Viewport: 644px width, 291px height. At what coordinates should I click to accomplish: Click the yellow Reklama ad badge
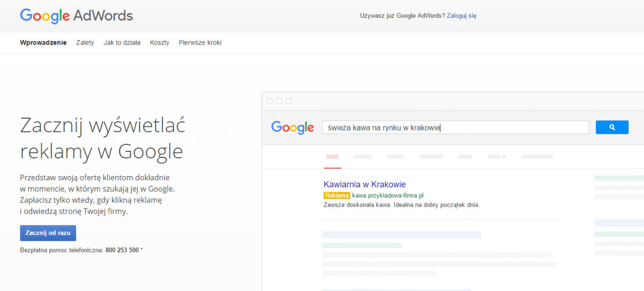pyautogui.click(x=336, y=195)
